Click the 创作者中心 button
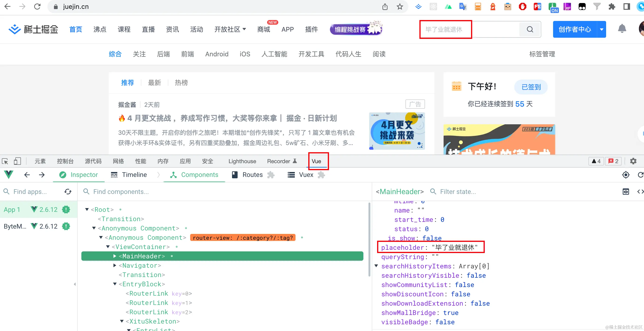The height and width of the screenshot is (331, 644). tap(575, 29)
